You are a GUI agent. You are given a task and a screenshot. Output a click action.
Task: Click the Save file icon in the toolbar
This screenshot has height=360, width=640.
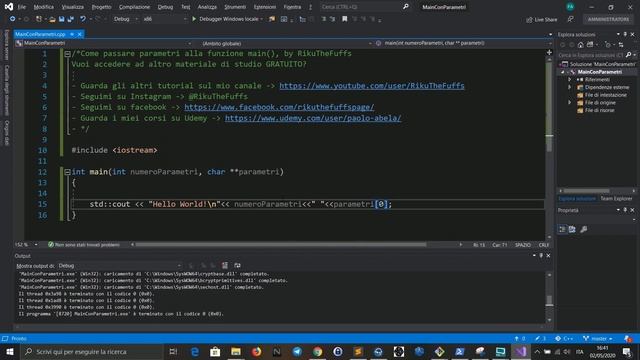[61, 19]
